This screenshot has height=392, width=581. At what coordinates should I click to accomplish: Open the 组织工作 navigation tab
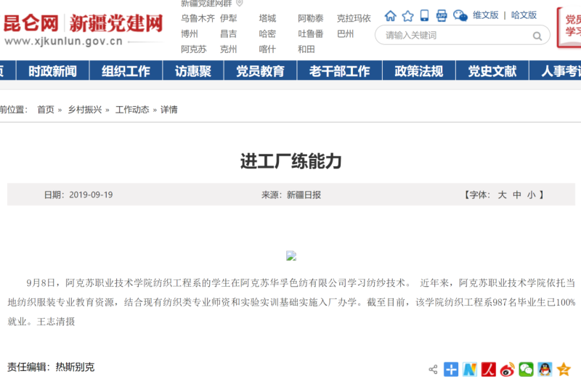[126, 71]
